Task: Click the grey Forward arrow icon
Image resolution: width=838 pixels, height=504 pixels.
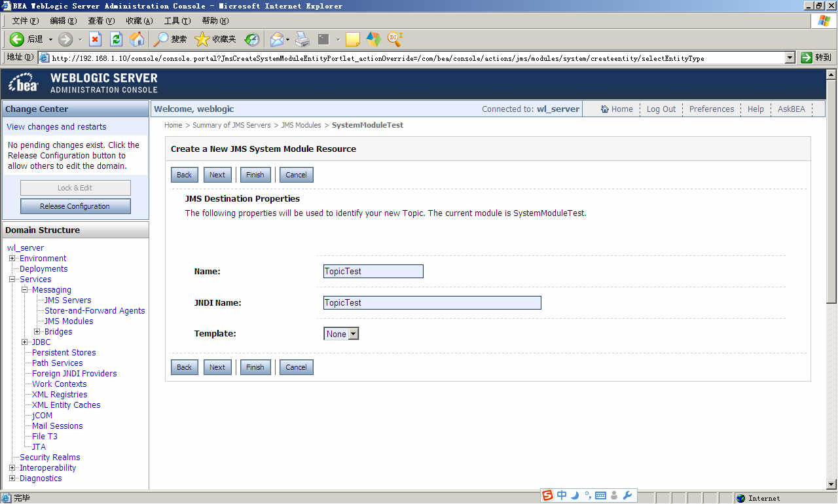Action: [65, 39]
